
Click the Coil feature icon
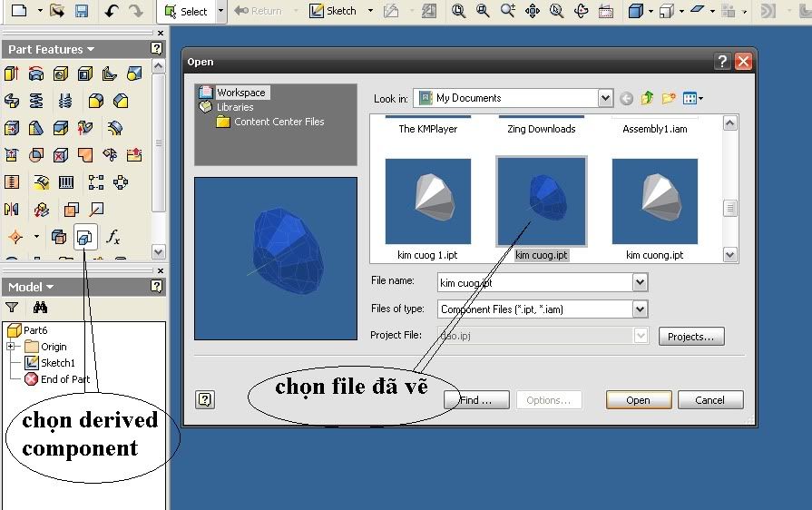(x=36, y=101)
